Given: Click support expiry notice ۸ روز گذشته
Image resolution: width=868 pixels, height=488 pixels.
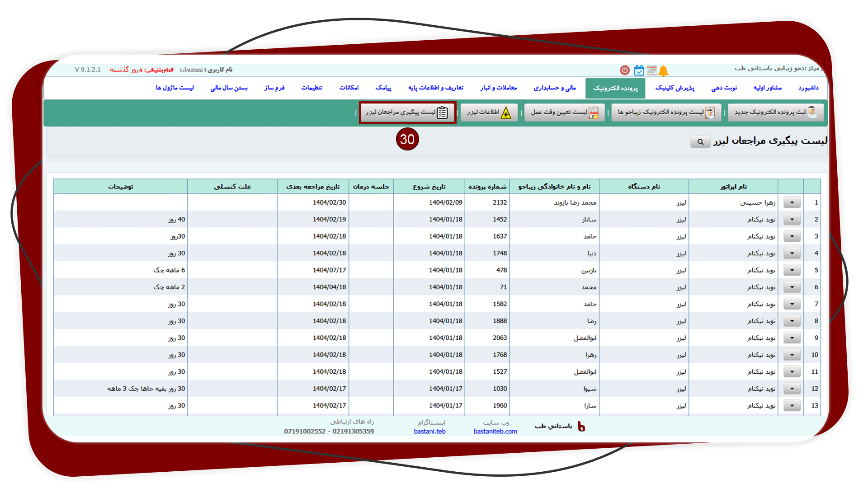Looking at the screenshot, I should tap(141, 70).
